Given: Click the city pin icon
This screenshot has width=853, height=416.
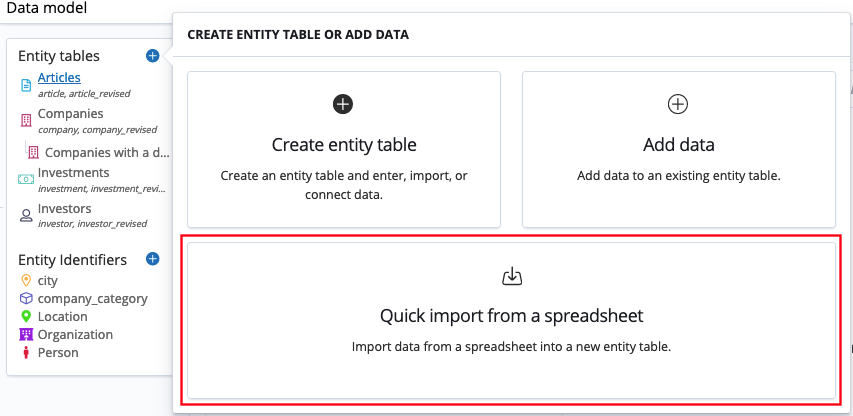Looking at the screenshot, I should click(x=27, y=281).
